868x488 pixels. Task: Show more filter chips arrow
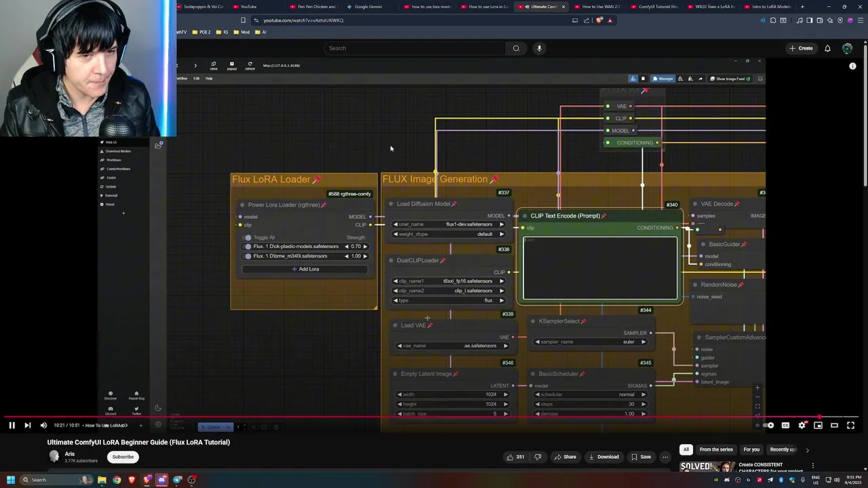point(807,449)
